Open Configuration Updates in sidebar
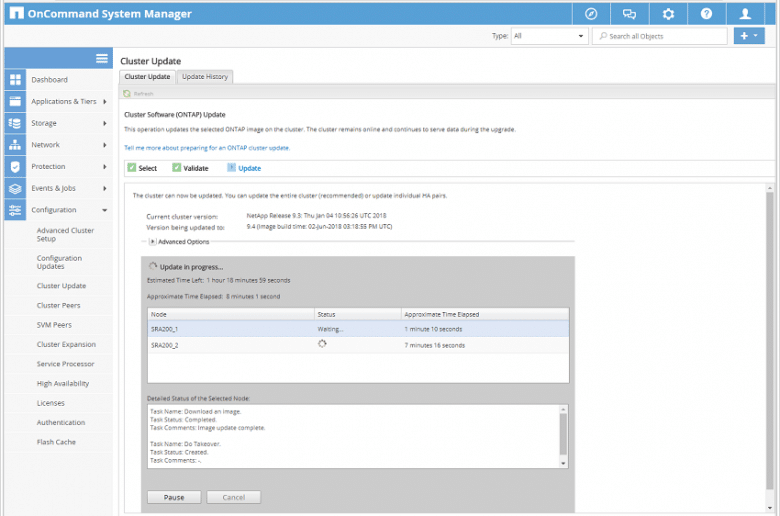This screenshot has width=780, height=516. 59,262
